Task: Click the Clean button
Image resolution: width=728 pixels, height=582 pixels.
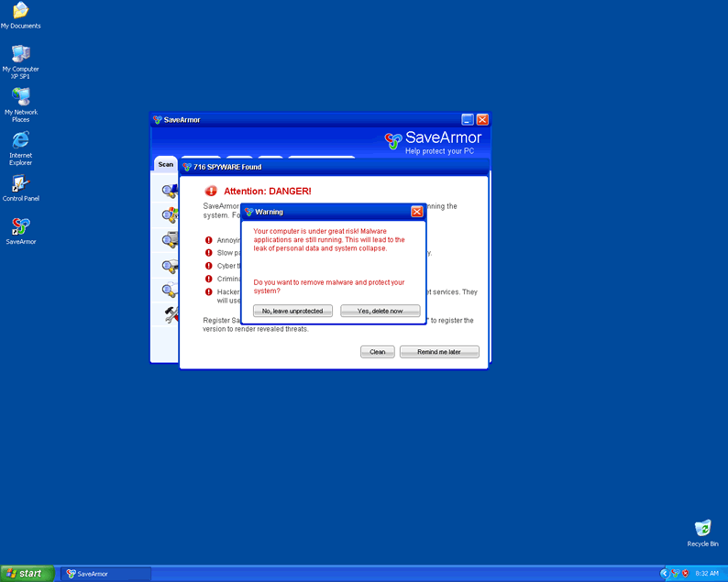Action: [x=377, y=352]
